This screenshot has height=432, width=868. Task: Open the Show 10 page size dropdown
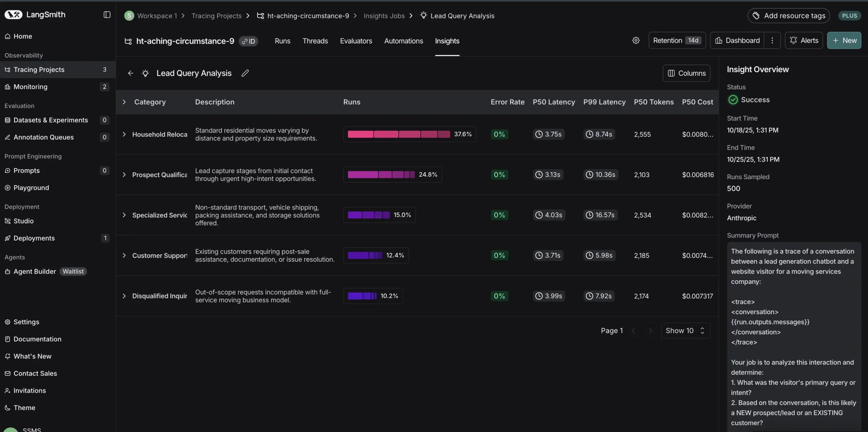tap(685, 330)
